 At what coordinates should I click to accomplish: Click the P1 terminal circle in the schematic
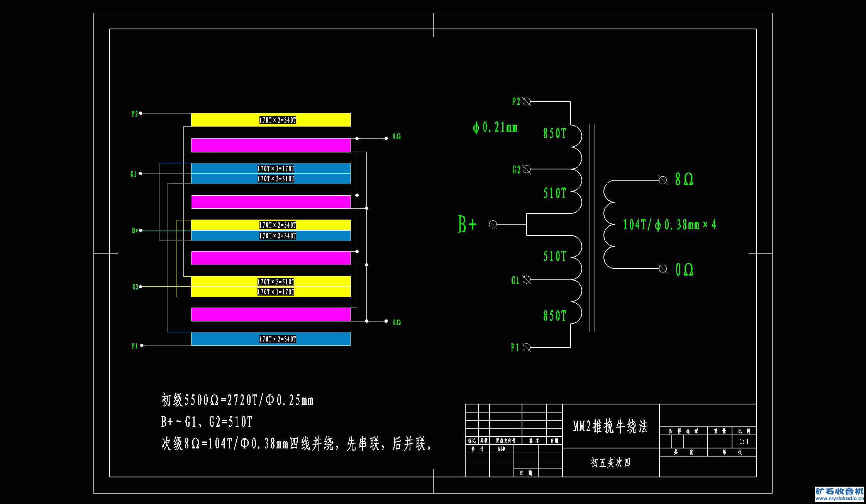coord(527,347)
